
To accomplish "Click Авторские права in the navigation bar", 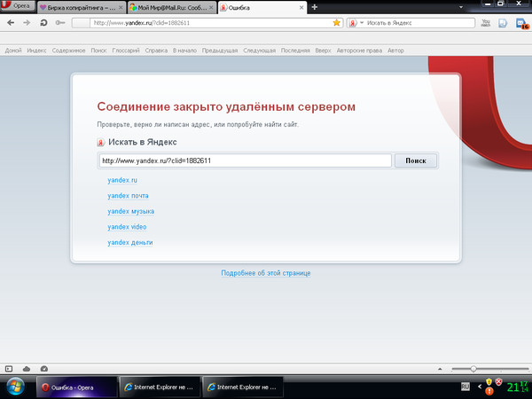I will 359,51.
